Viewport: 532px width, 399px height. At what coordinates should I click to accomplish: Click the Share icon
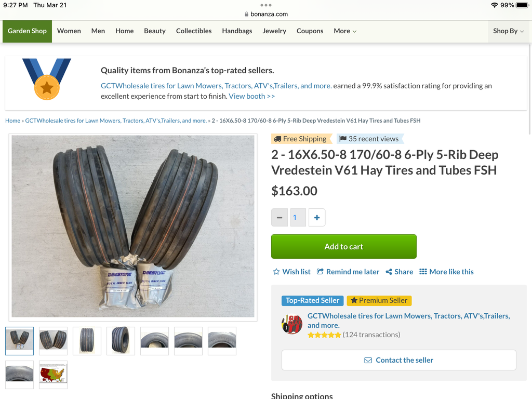click(389, 272)
